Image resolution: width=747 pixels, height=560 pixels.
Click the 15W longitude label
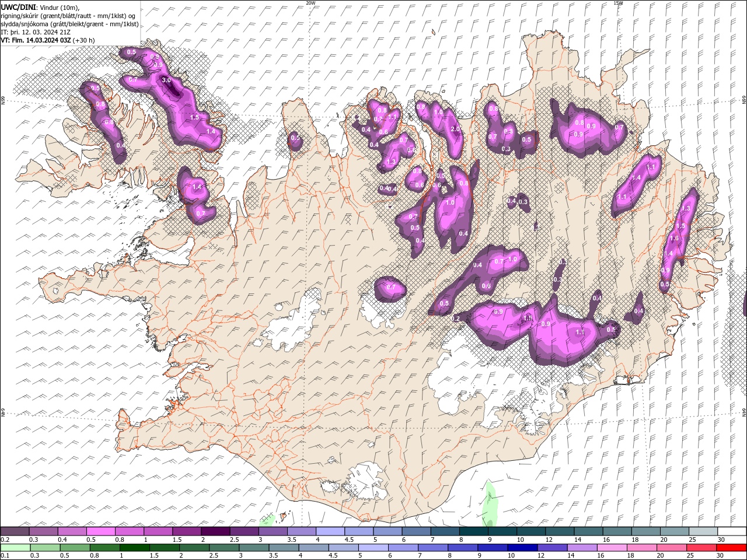(x=618, y=3)
